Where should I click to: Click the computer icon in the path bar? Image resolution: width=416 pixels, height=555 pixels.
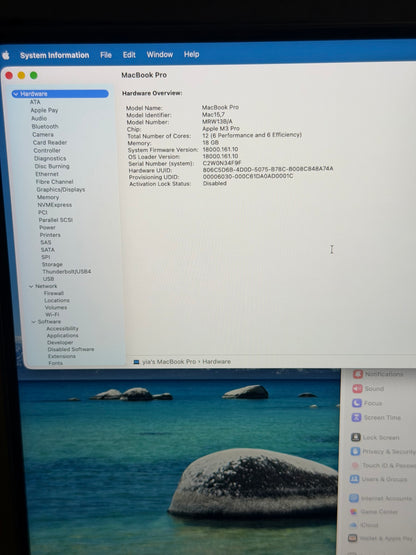pyautogui.click(x=136, y=362)
